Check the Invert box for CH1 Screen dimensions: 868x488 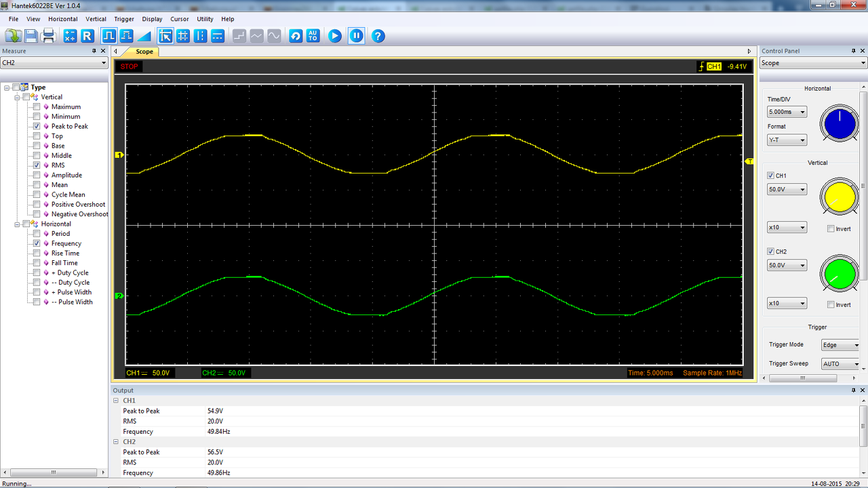[x=831, y=229]
